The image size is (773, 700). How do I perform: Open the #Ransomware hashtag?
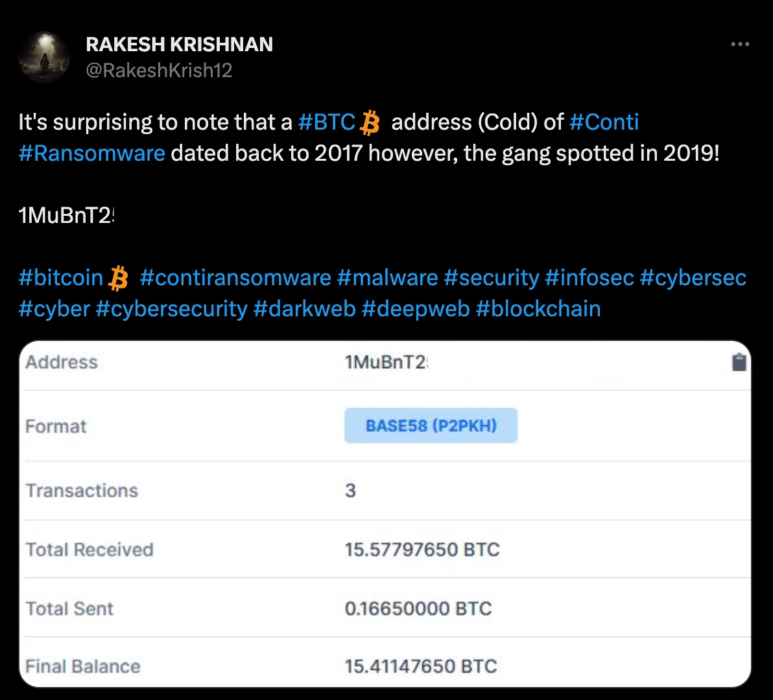pyautogui.click(x=91, y=153)
